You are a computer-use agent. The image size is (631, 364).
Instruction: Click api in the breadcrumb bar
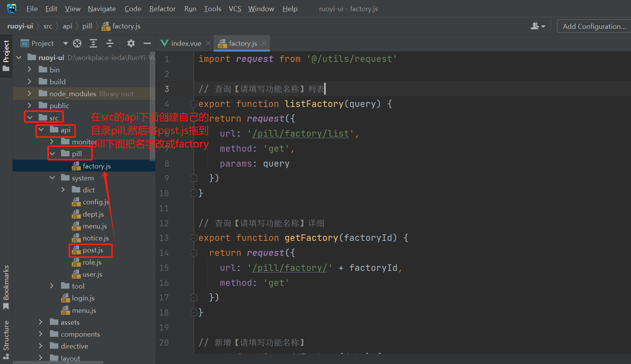[67, 26]
